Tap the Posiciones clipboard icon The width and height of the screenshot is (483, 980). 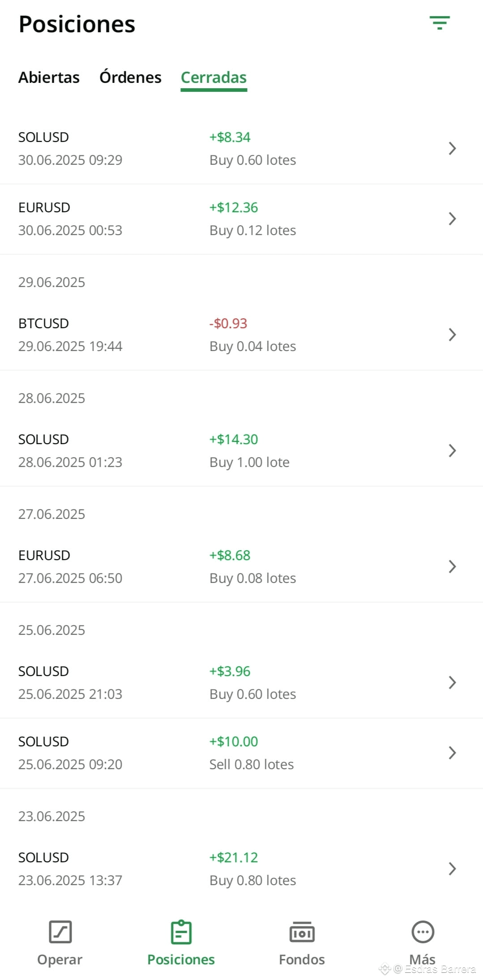click(181, 932)
